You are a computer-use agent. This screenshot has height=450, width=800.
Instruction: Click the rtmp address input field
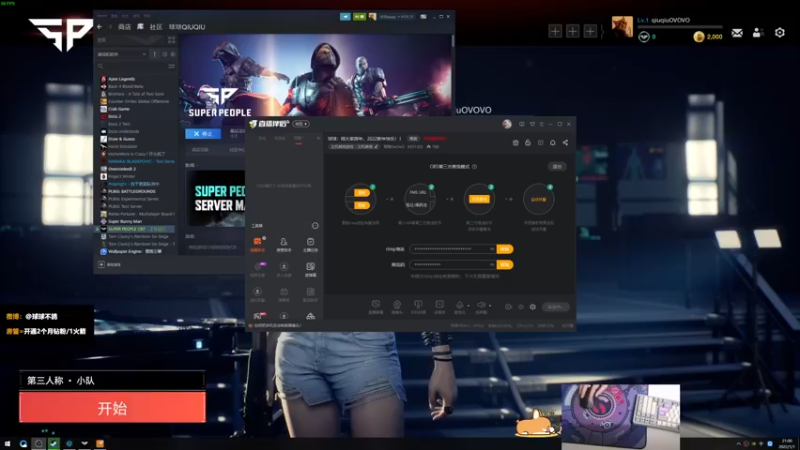[x=453, y=249]
